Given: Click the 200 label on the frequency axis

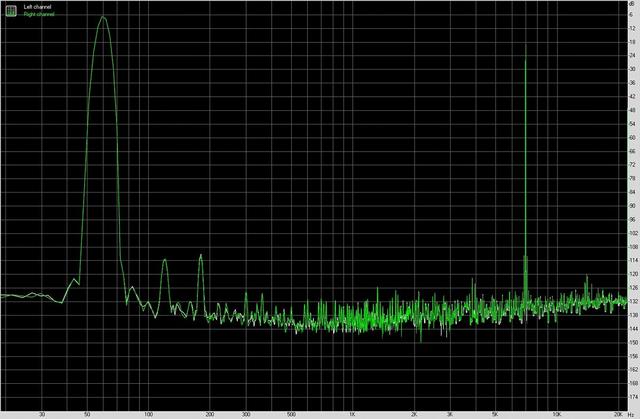Looking at the screenshot, I should point(210,415).
